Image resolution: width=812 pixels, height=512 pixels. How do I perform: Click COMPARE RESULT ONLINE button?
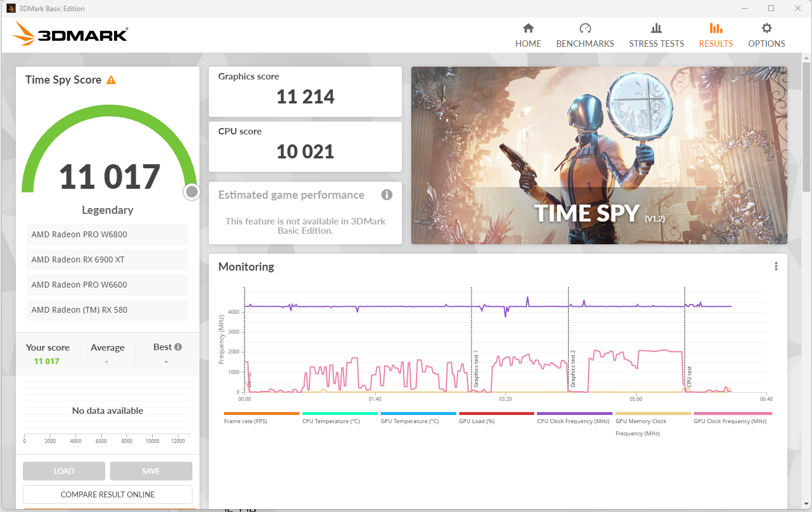pyautogui.click(x=108, y=494)
